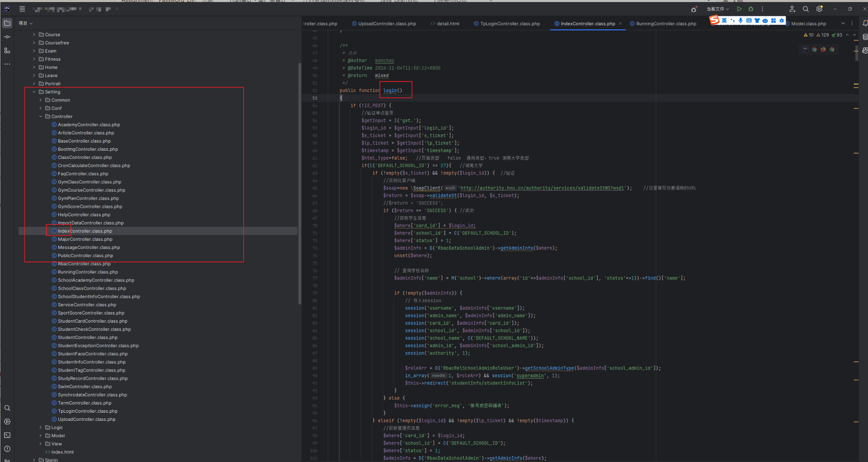Expand the Common folder
Image resolution: width=868 pixels, height=462 pixels.
[x=41, y=100]
